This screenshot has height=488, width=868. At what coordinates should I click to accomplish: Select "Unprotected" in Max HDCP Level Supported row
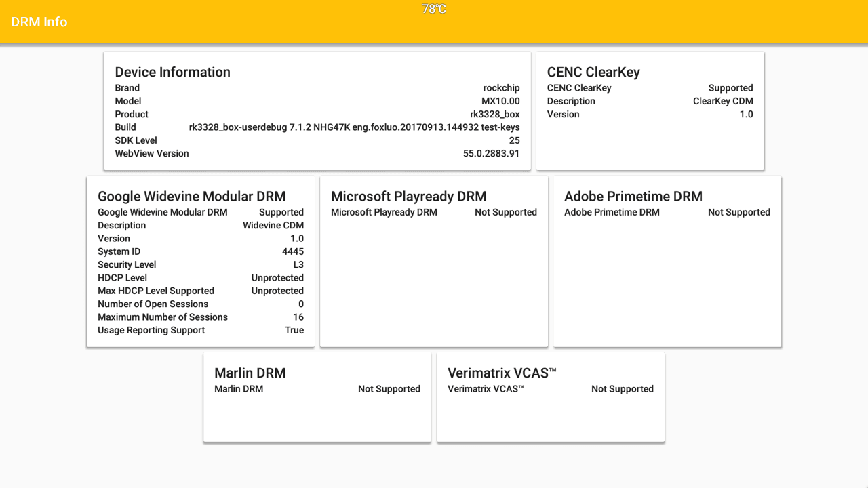277,291
